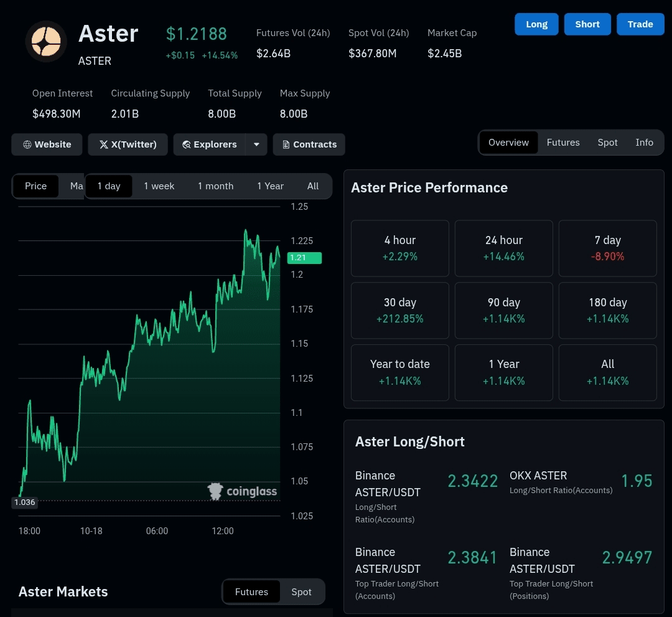Screen dimensions: 672x617
Task: Choose the All chart range
Action: click(313, 186)
